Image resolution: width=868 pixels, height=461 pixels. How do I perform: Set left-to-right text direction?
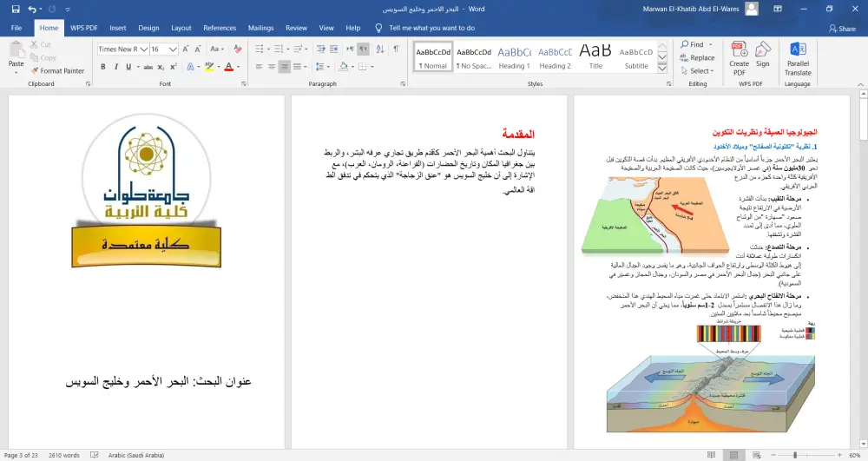350,49
